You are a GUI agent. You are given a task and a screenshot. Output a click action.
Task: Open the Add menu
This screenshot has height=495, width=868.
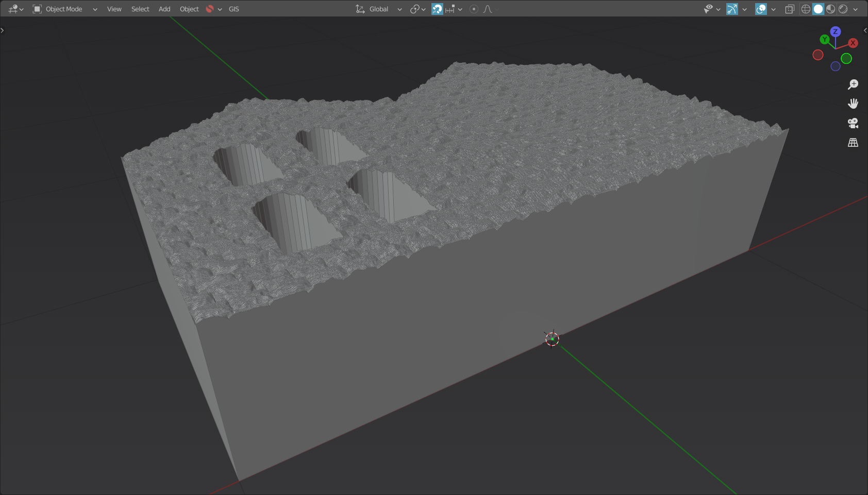click(164, 9)
